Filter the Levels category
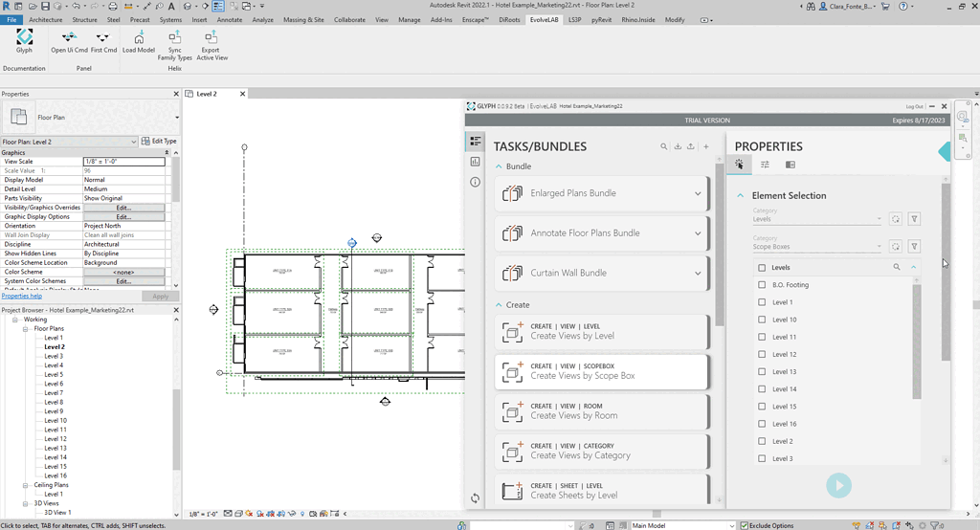Image resolution: width=980 pixels, height=530 pixels. click(914, 219)
